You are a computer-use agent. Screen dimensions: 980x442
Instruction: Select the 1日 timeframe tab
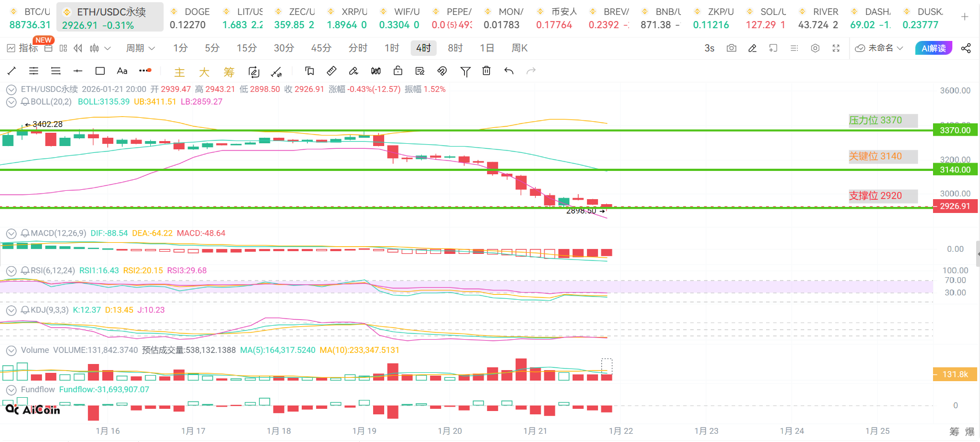(x=487, y=48)
